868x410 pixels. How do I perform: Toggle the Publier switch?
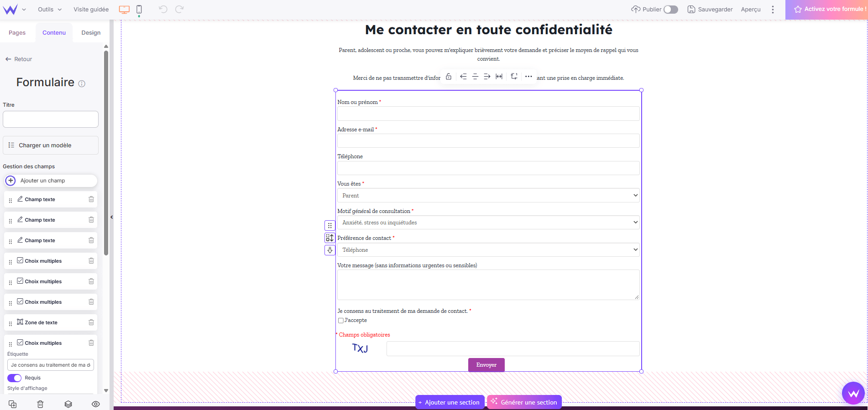[x=670, y=10]
